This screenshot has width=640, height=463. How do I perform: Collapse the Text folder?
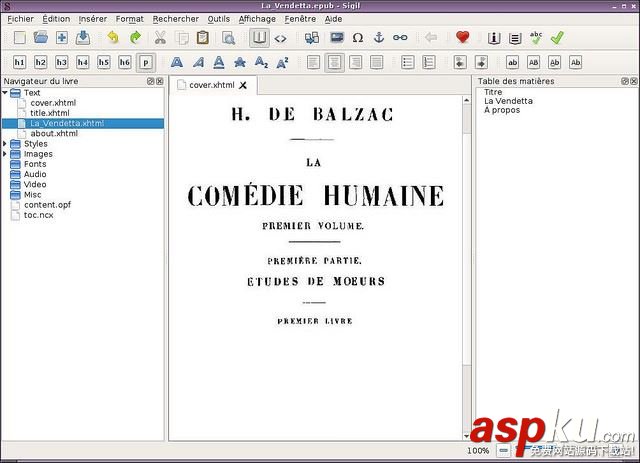(x=4, y=93)
